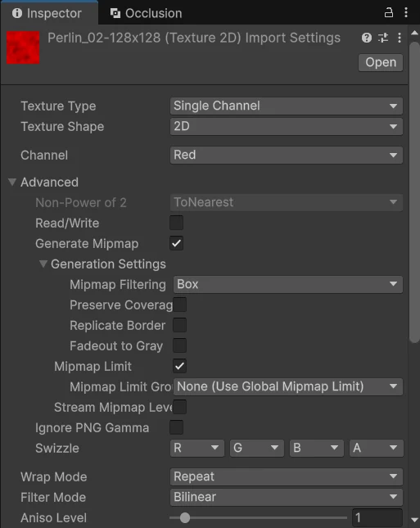Click the Wrap Mode label

tap(54, 476)
